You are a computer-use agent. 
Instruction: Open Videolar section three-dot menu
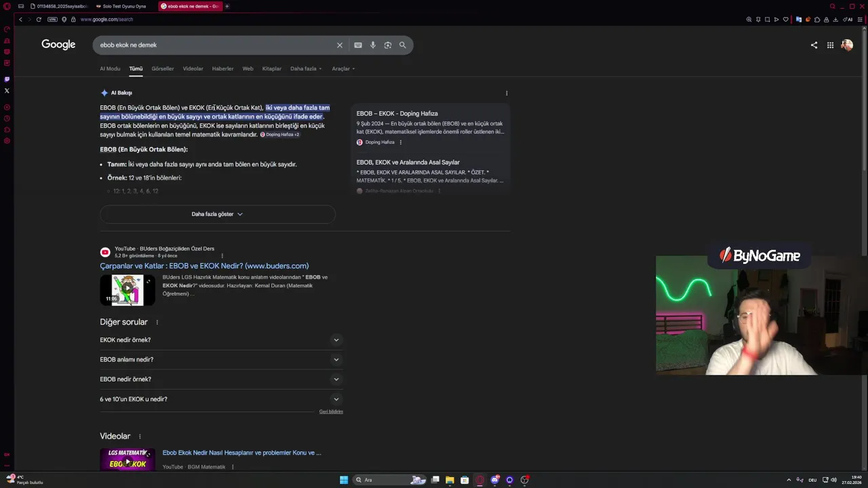[x=140, y=436]
